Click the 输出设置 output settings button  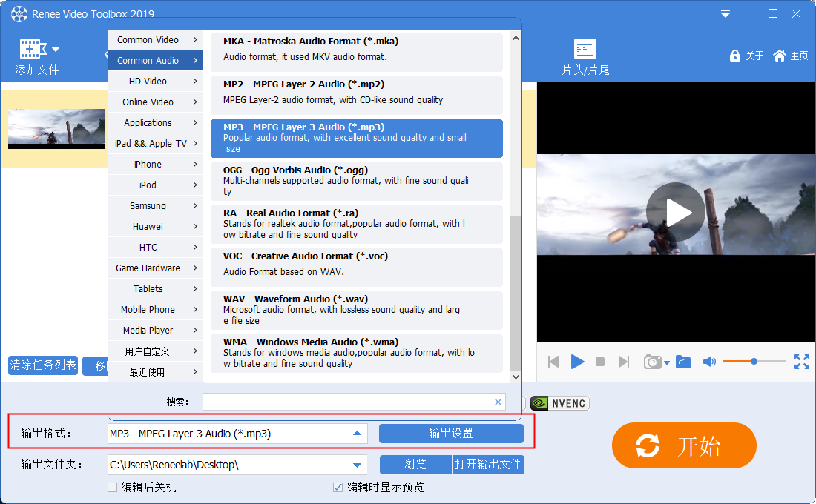tap(451, 434)
